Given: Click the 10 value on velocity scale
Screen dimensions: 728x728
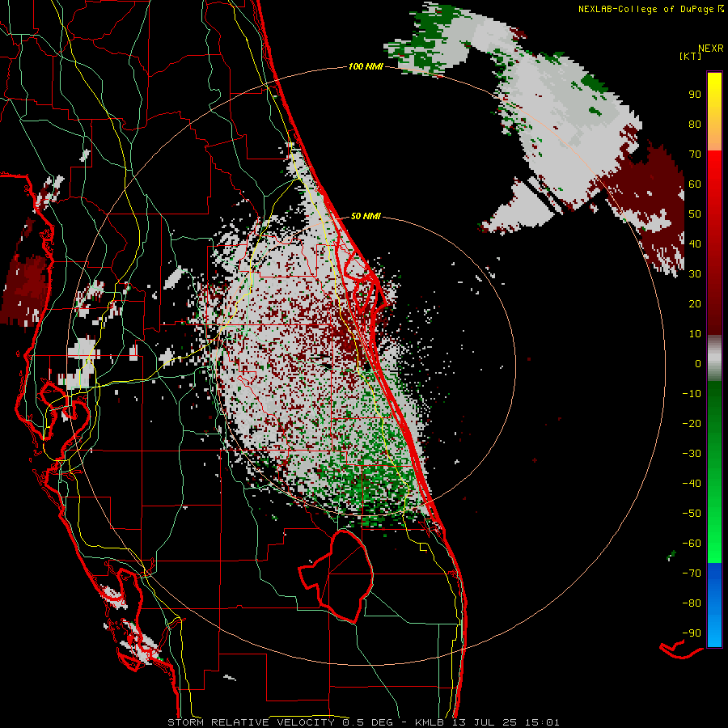Looking at the screenshot, I should (x=695, y=334).
